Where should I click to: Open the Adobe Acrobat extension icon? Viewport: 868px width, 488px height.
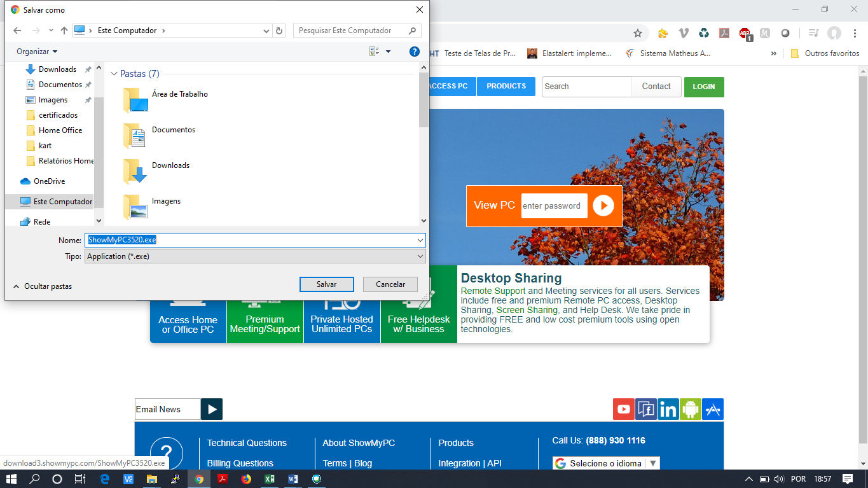[x=724, y=33]
